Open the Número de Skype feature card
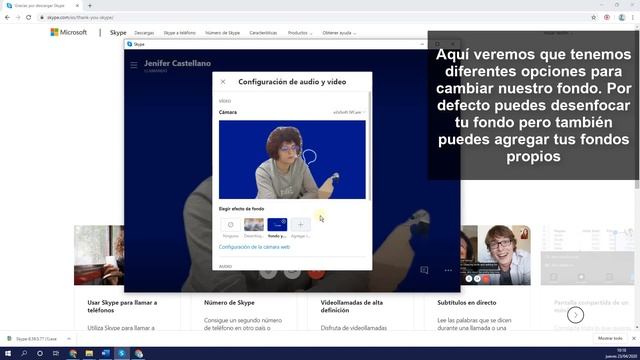Screen dimensions: 640x360 pos(229,303)
